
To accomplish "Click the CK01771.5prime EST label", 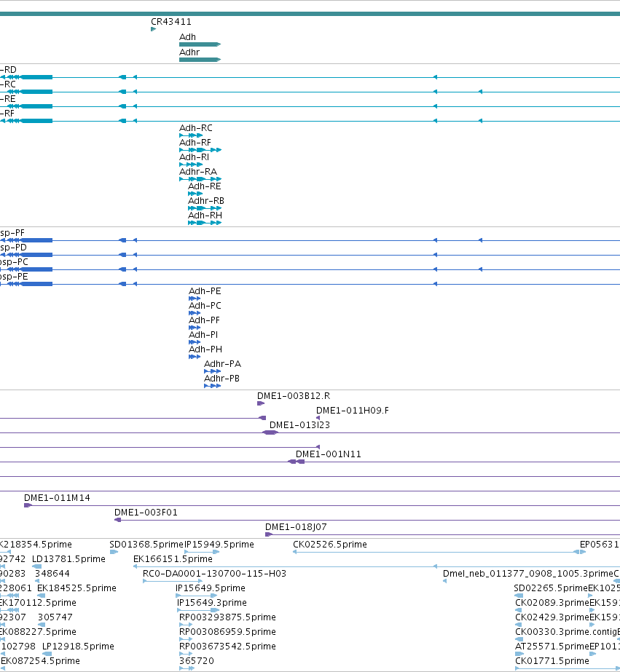I will pos(552,661).
